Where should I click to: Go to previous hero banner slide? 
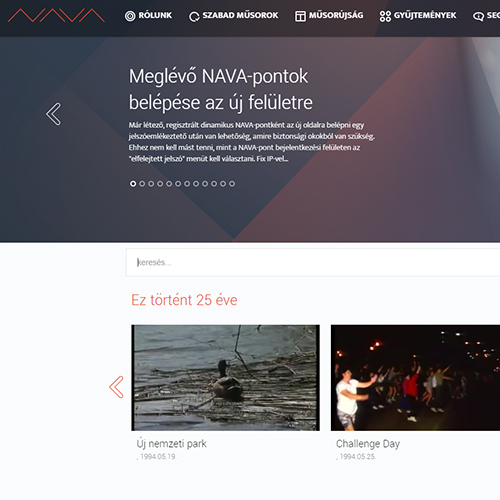[54, 114]
